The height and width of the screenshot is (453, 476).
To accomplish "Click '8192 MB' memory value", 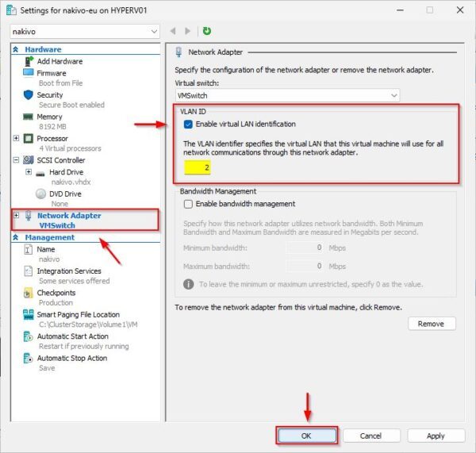I will point(52,127).
